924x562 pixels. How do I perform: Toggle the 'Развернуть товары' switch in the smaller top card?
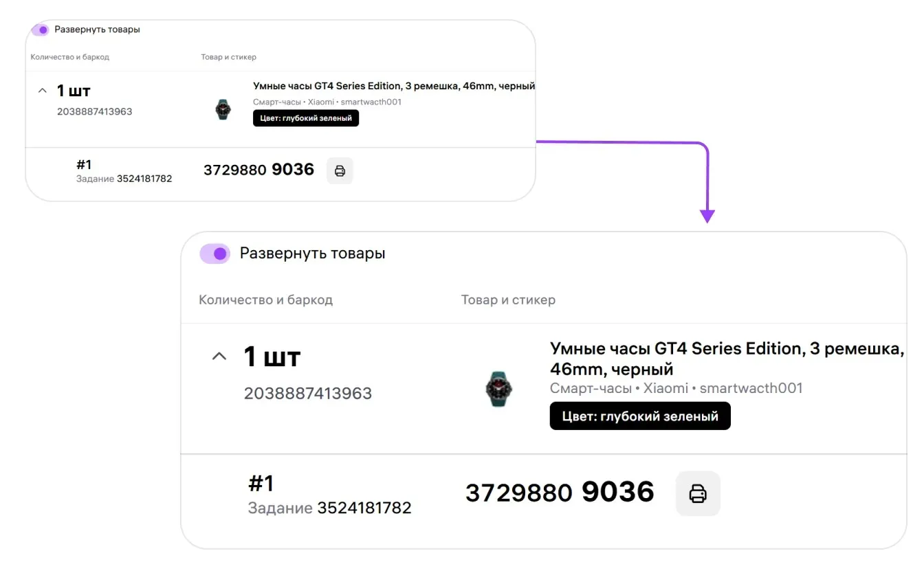[41, 30]
